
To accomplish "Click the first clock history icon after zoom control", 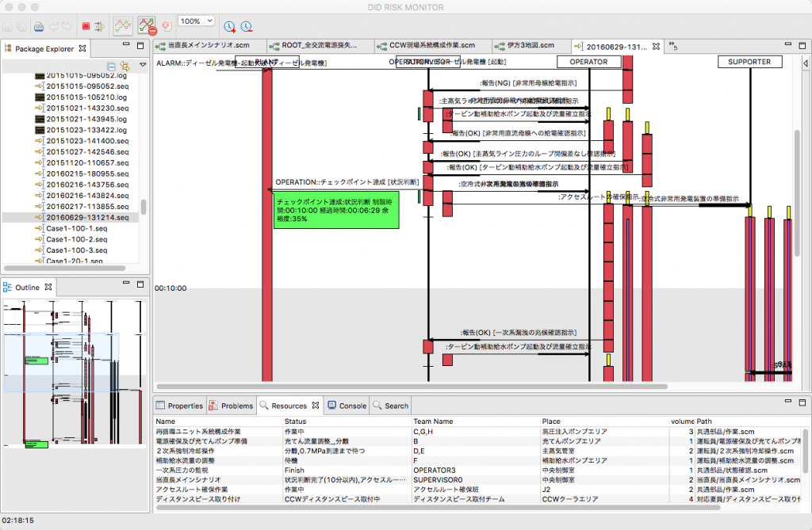I will click(228, 25).
